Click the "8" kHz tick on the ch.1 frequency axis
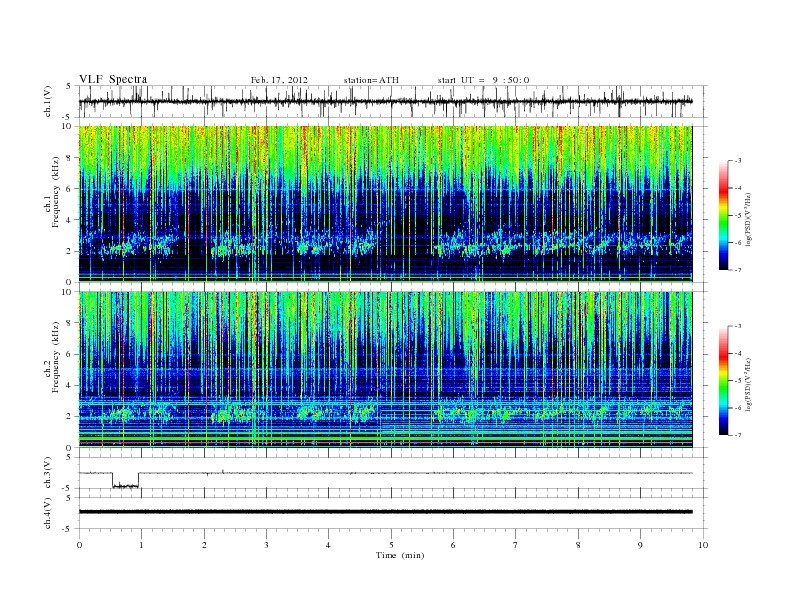The height and width of the screenshot is (612, 792). pyautogui.click(x=70, y=158)
